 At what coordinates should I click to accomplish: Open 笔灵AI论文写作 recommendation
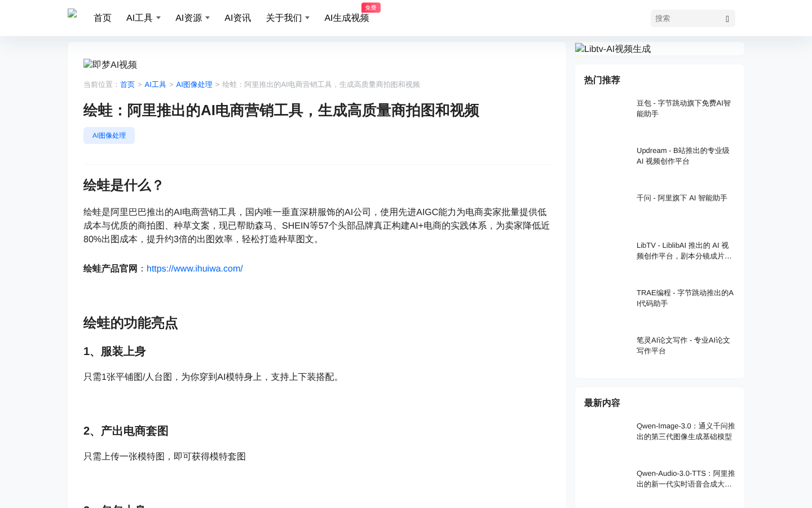[685, 345]
